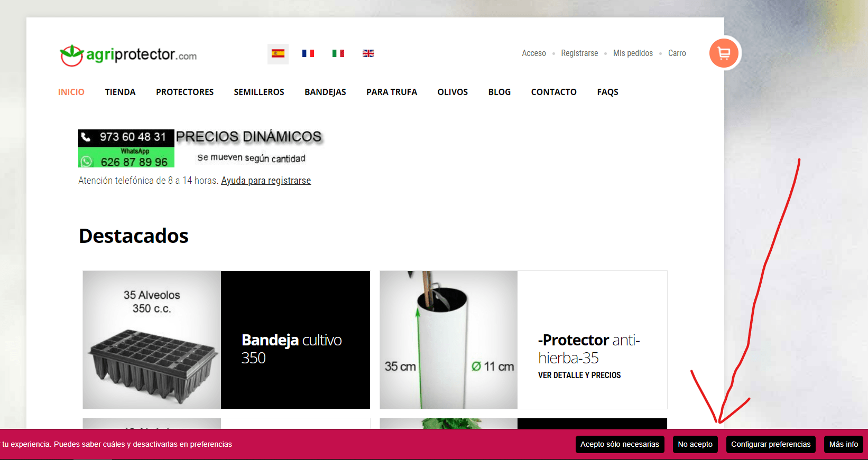Go to the PROTECTORES menu section
868x460 pixels.
pos(184,92)
